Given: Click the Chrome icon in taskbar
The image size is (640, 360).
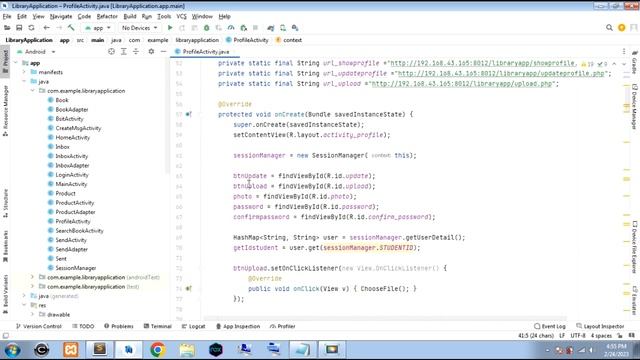Looking at the screenshot, I should (158, 350).
